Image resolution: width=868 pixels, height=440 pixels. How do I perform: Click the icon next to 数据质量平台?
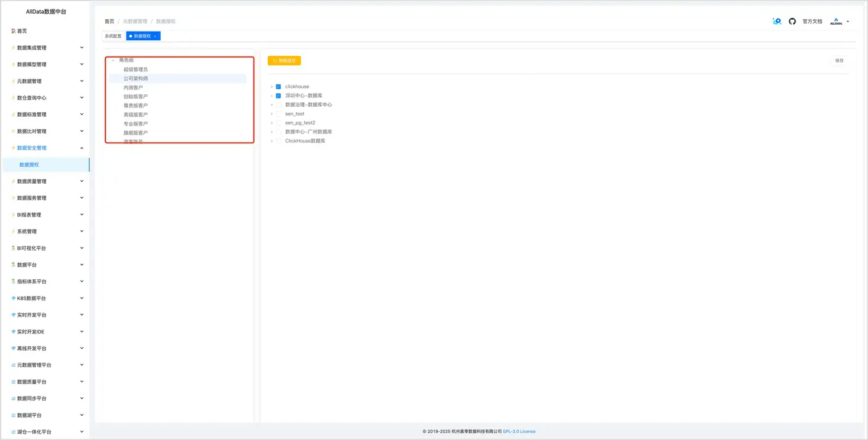[13, 382]
